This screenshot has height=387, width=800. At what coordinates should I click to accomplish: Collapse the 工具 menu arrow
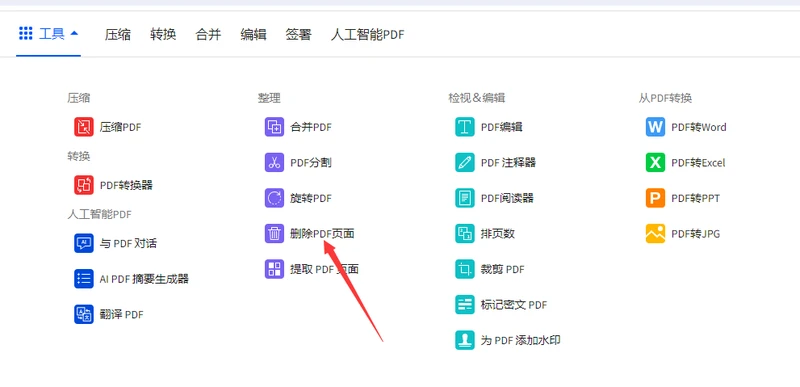point(74,34)
